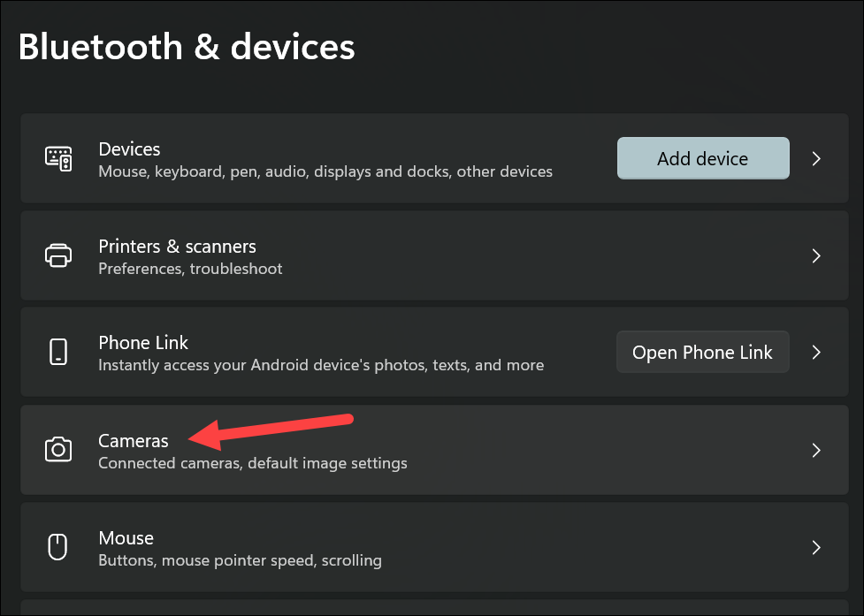Open Printers & scanners settings
Image resolution: width=864 pixels, height=616 pixels.
[x=177, y=246]
